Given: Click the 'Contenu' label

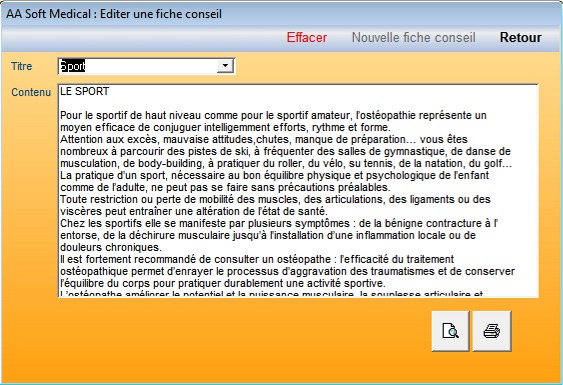Looking at the screenshot, I should 31,92.
